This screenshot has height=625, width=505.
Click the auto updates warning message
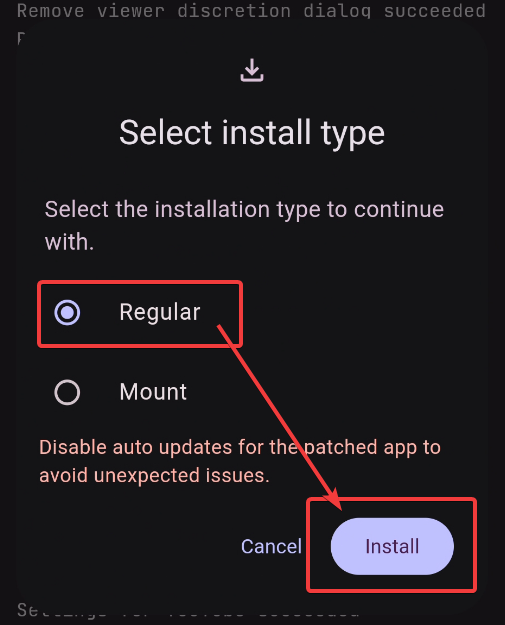[240, 461]
